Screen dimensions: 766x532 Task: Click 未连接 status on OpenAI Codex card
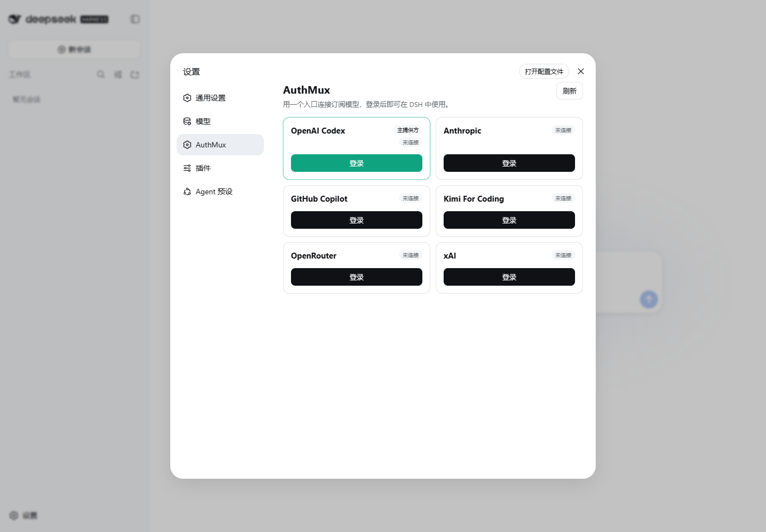[411, 143]
